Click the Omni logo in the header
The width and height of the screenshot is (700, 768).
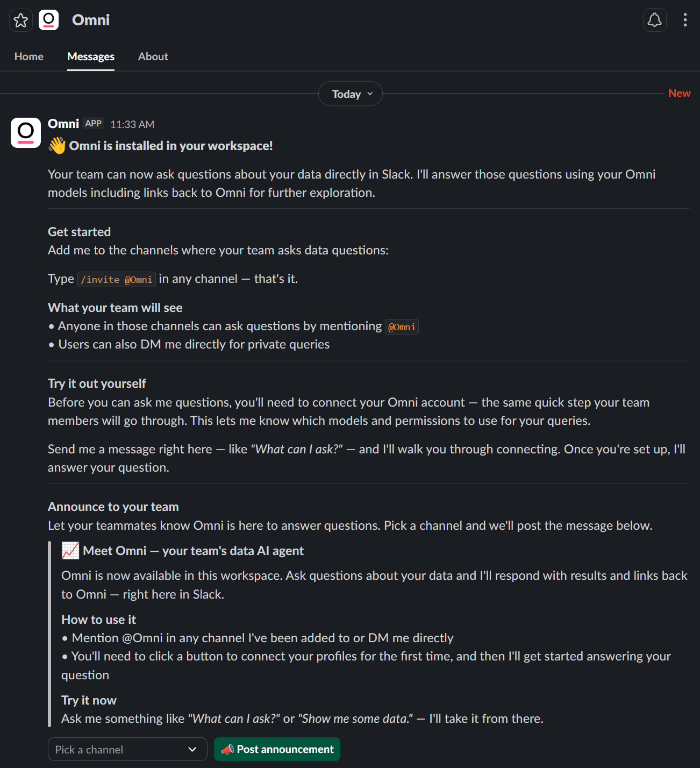pos(49,20)
